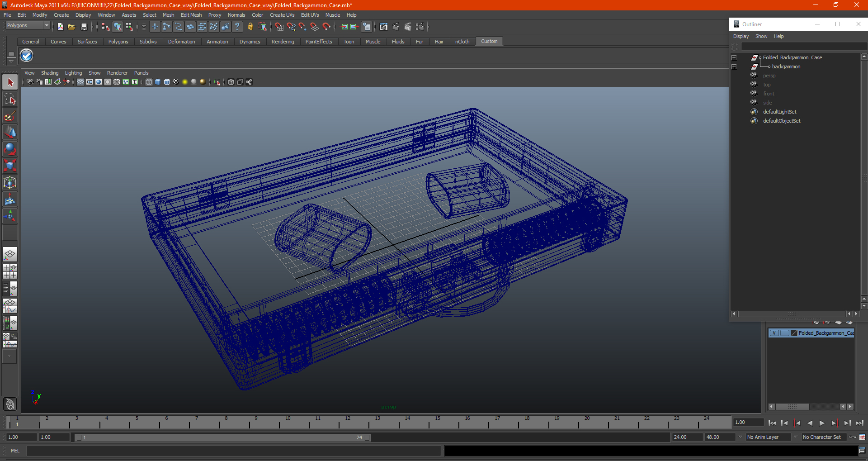Toggle visibility V of the Folded_Backgammon_Case layer
This screenshot has height=461, width=868.
[774, 333]
